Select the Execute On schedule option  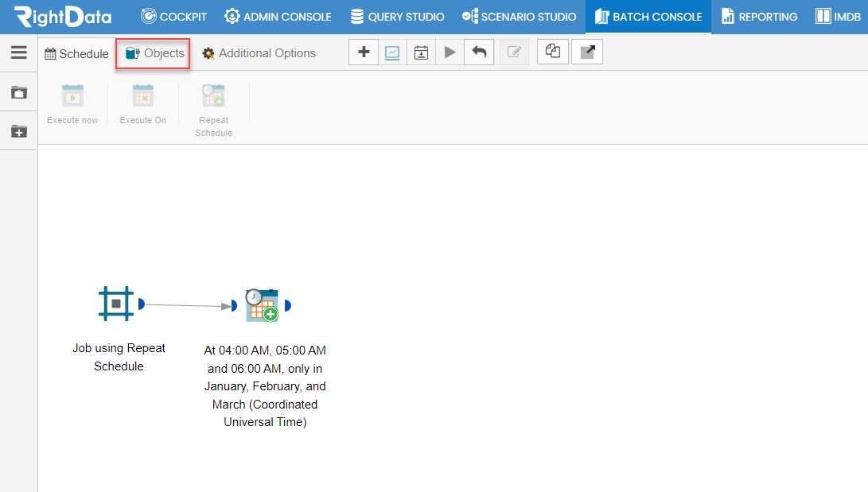click(143, 105)
